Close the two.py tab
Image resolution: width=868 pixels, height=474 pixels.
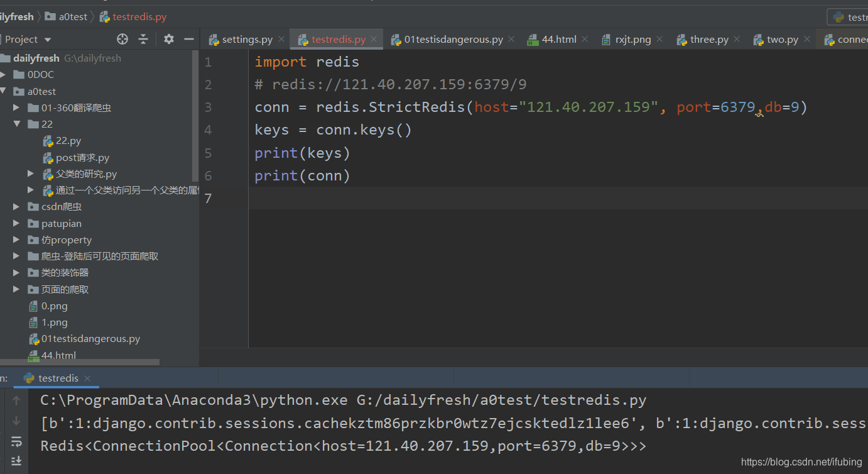click(807, 39)
